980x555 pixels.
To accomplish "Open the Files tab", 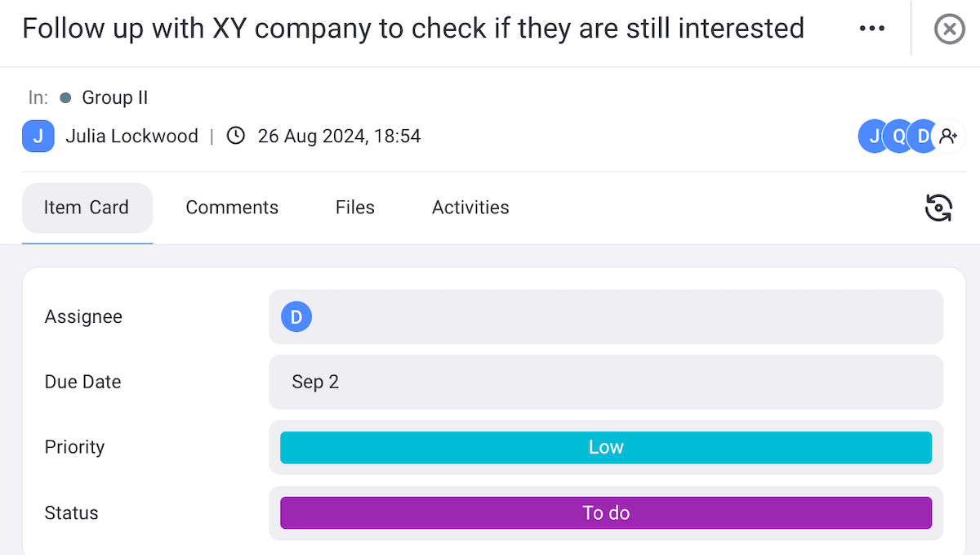I will pyautogui.click(x=354, y=208).
